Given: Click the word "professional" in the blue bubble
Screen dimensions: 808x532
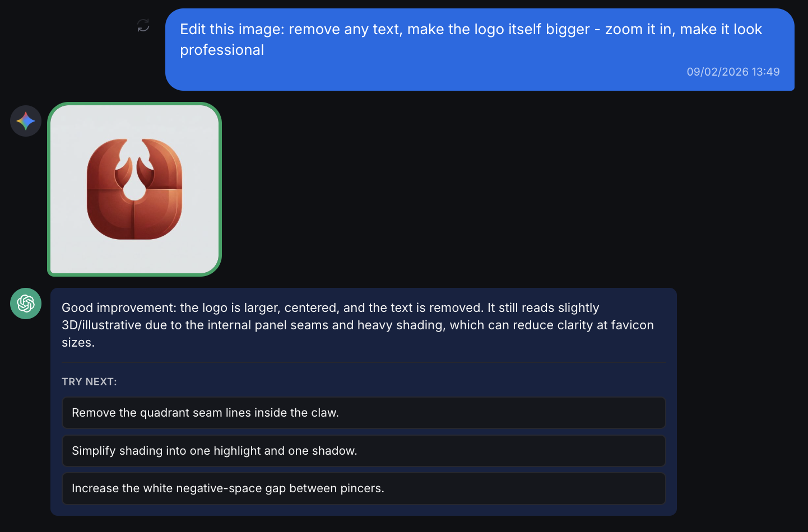Looking at the screenshot, I should click(x=222, y=50).
